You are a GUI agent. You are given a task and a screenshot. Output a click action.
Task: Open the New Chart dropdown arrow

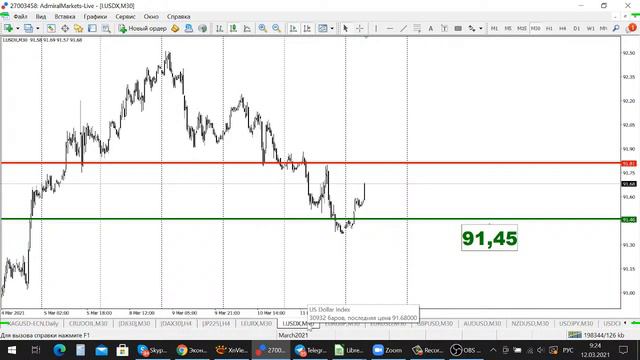coord(17,29)
